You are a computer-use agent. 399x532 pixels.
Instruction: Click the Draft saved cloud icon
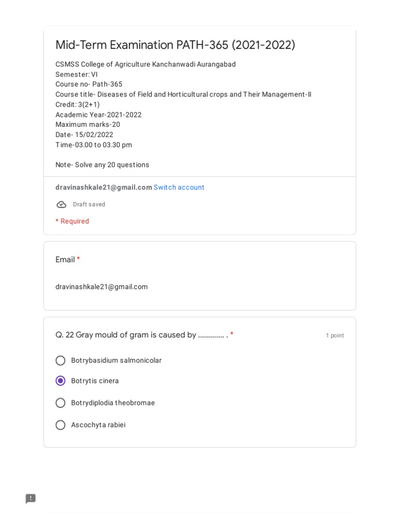click(61, 205)
